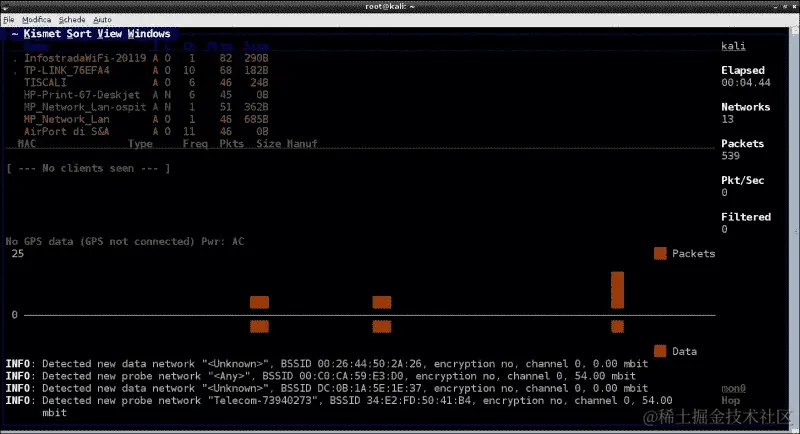Click the Hop status label
The width and height of the screenshot is (800, 434).
click(730, 401)
